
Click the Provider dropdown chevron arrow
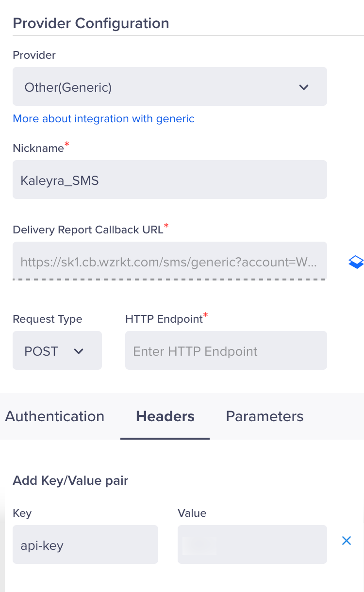tap(304, 87)
